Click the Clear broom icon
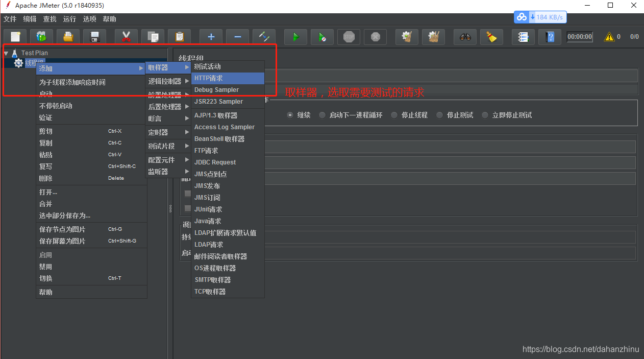This screenshot has width=644, height=359. [x=407, y=37]
